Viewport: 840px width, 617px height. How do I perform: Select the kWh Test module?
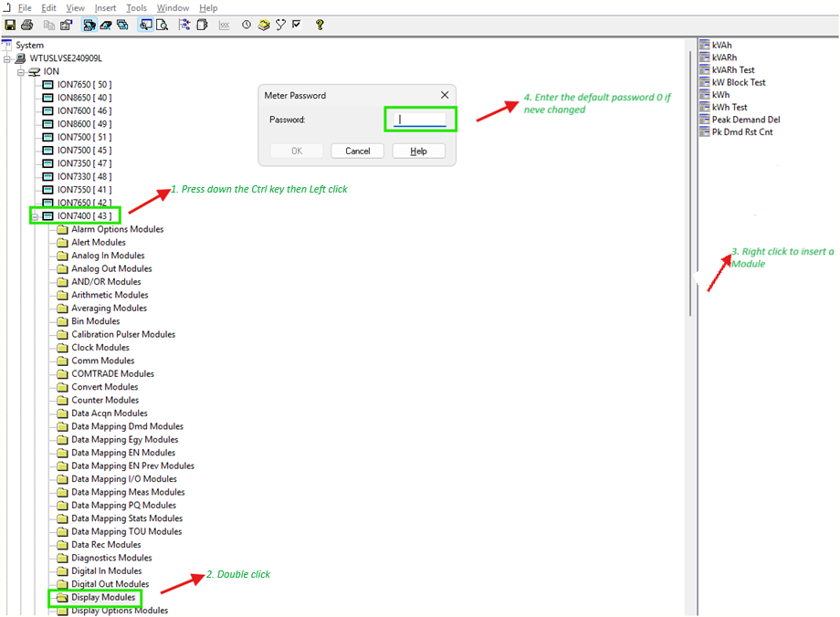pyautogui.click(x=730, y=107)
